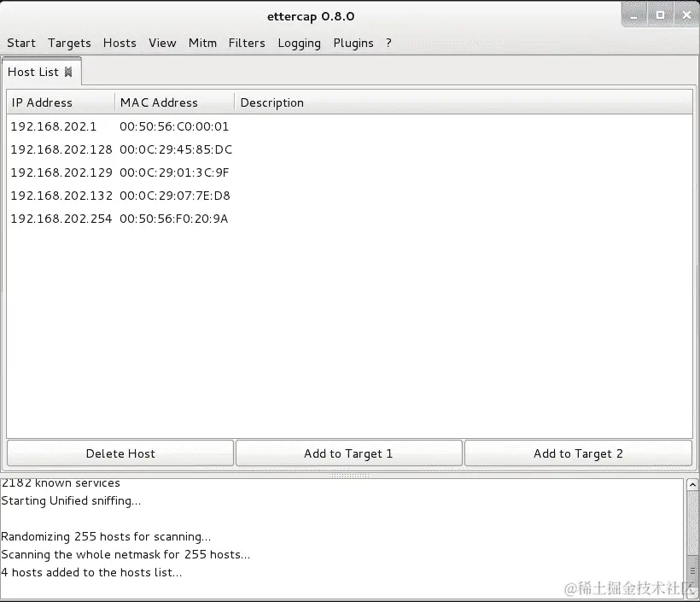Screen dimensions: 700x602
Task: Click MAC address 00:0C:29:07:7E:D8
Action: (x=174, y=196)
